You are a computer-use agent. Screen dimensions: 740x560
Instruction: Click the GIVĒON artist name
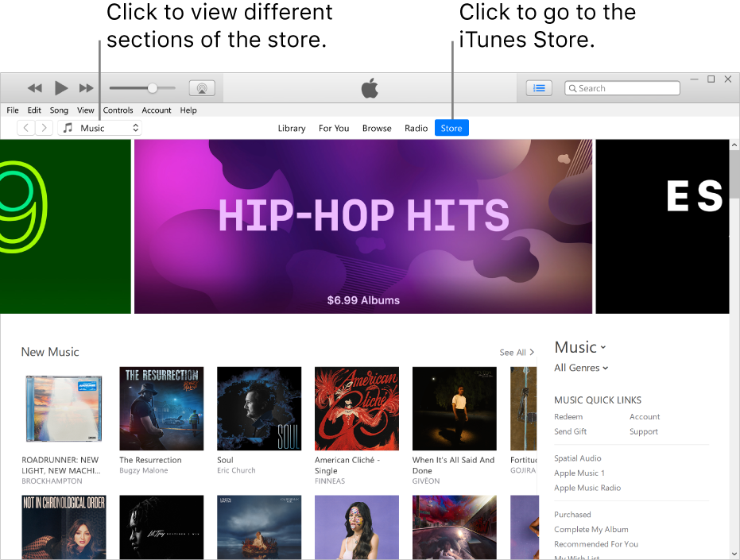426,481
